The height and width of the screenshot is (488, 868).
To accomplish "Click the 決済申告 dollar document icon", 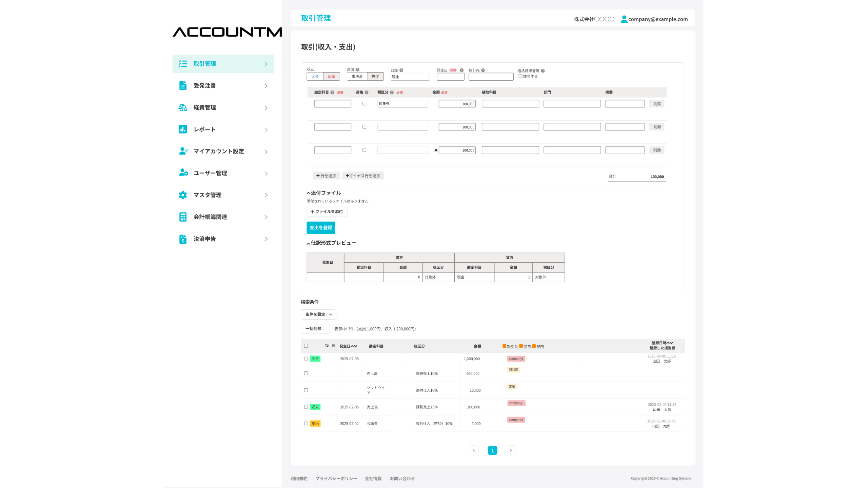I will [183, 239].
